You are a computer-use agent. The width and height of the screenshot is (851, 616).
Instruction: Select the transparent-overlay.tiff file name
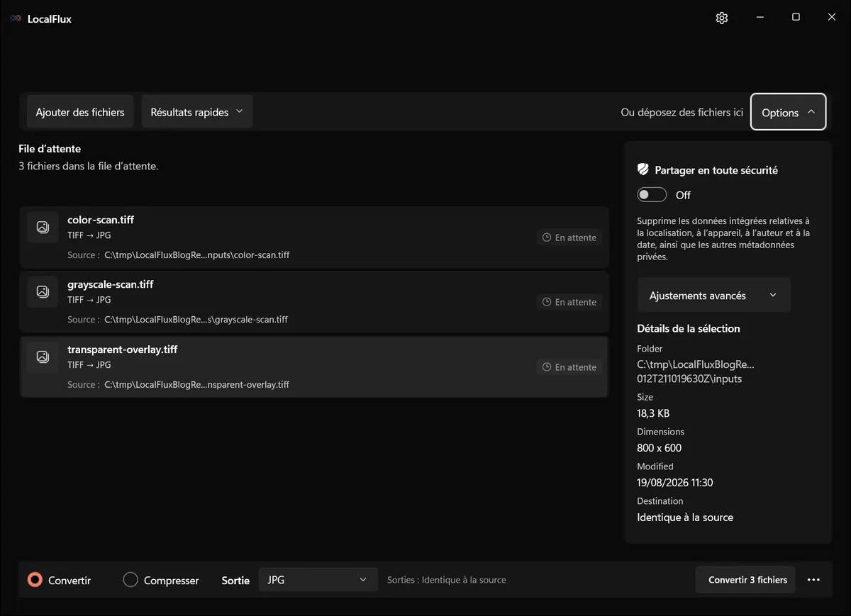point(122,349)
